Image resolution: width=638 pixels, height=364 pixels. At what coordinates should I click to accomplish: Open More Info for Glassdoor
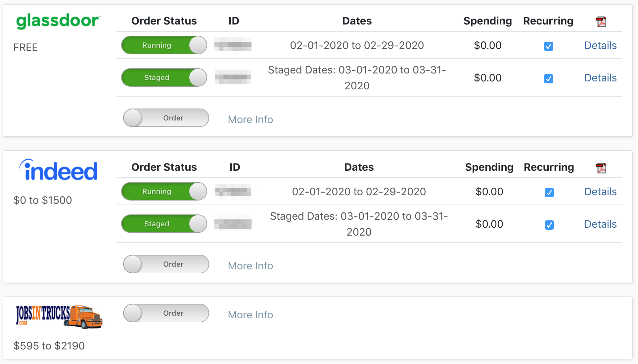coord(251,119)
